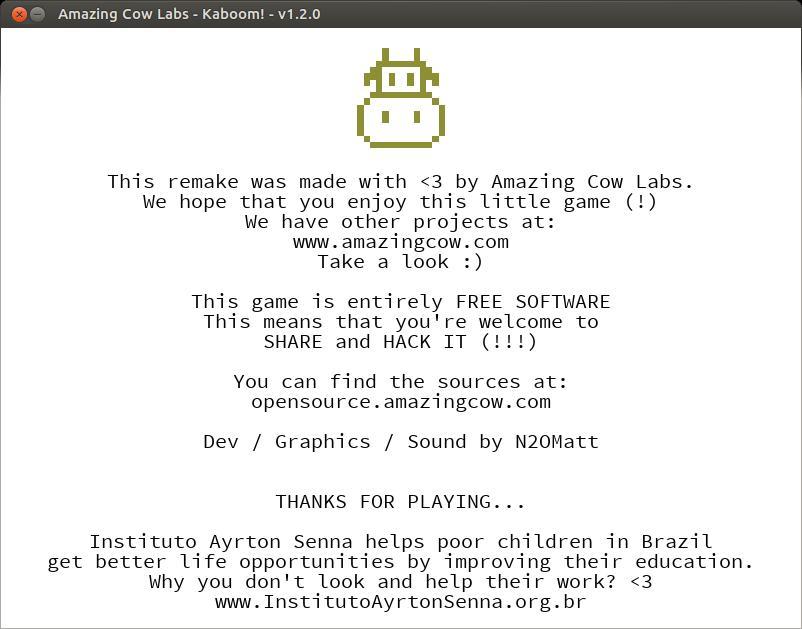The image size is (802, 629).
Task: Click the 'Dev / Graphics / Sound by N2OMatt' credit
Action: (x=401, y=442)
